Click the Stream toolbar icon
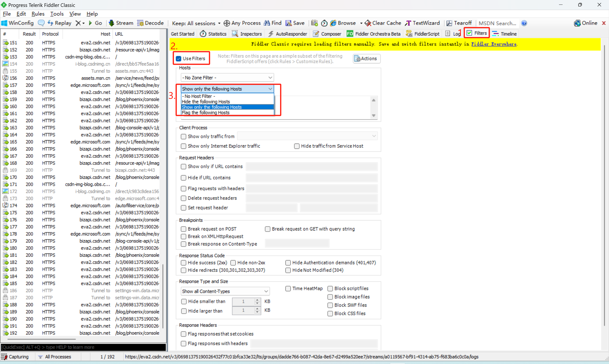The image size is (609, 364). 112,23
